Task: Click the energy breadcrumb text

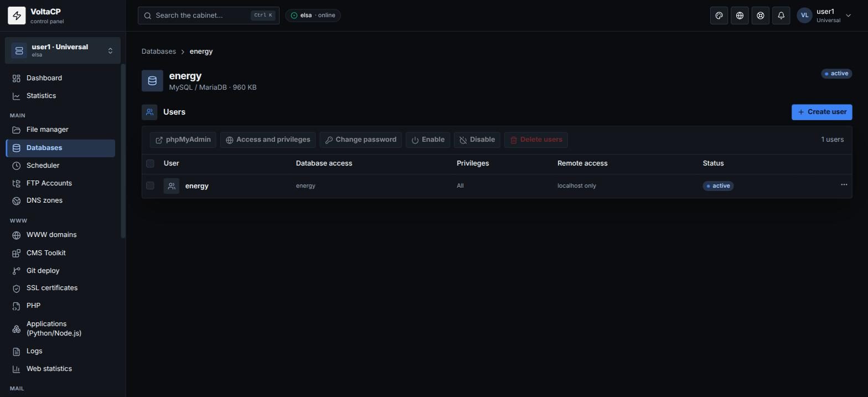Action: (201, 51)
